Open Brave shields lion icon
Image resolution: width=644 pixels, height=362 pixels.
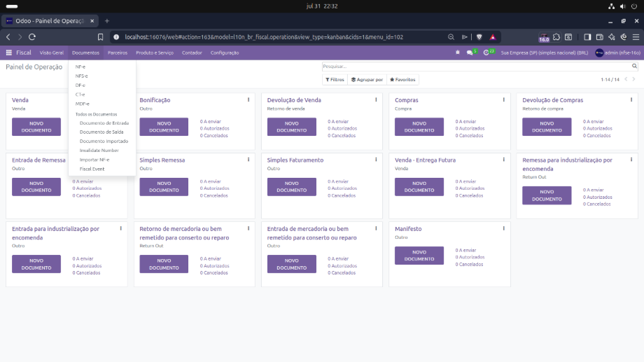tap(479, 37)
